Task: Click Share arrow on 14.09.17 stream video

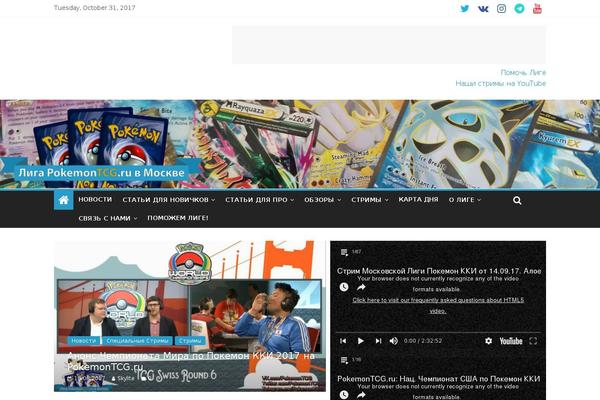Action: pos(361,287)
